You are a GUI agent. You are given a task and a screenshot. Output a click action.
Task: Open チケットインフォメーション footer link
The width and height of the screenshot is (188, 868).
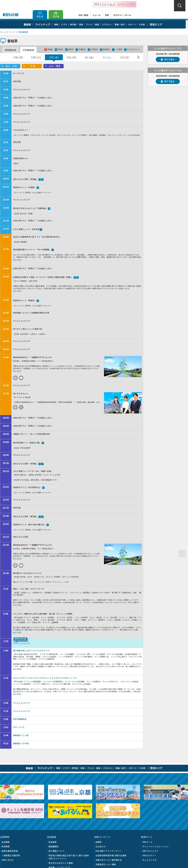[155, 846]
